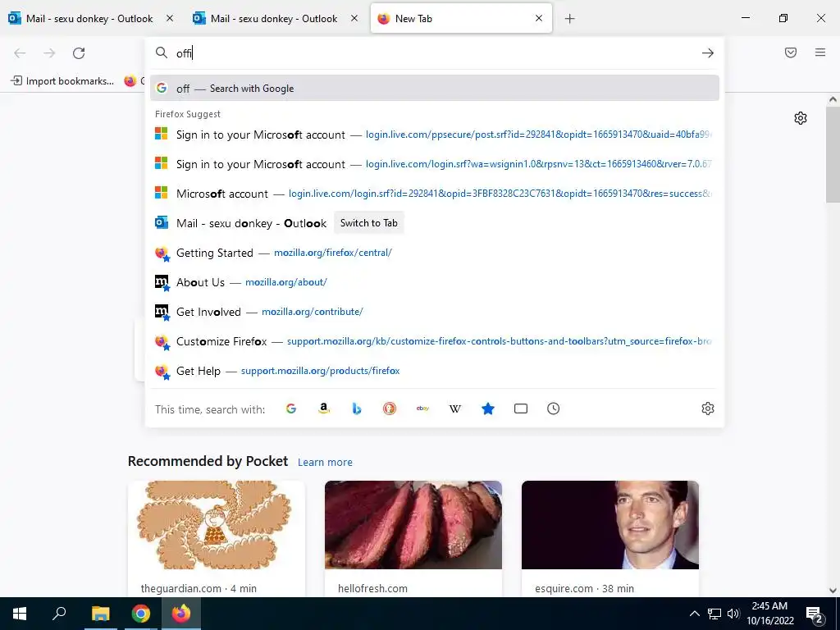Select 'off — Search with Google' suggestion
This screenshot has height=630, width=840.
435,89
